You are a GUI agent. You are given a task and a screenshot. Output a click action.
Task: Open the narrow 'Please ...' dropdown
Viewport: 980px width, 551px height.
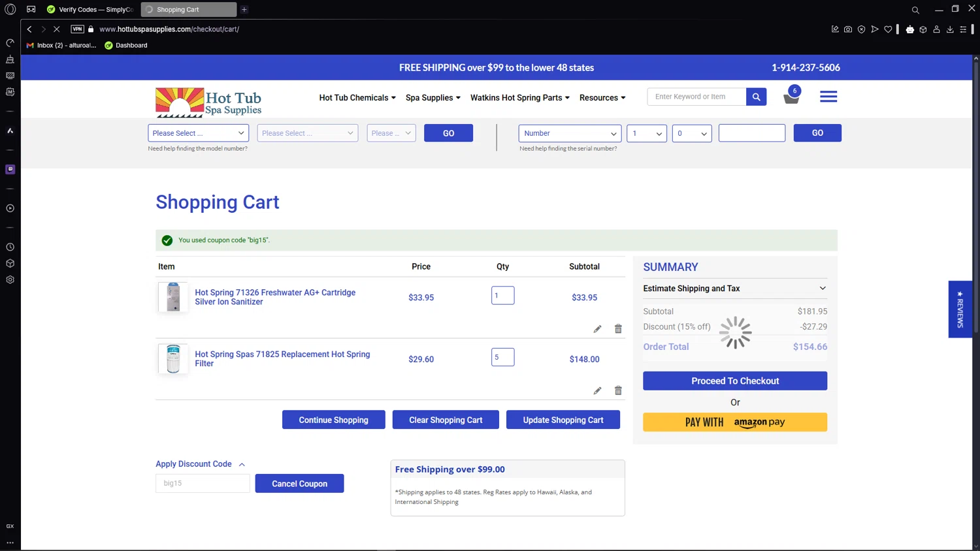(391, 133)
